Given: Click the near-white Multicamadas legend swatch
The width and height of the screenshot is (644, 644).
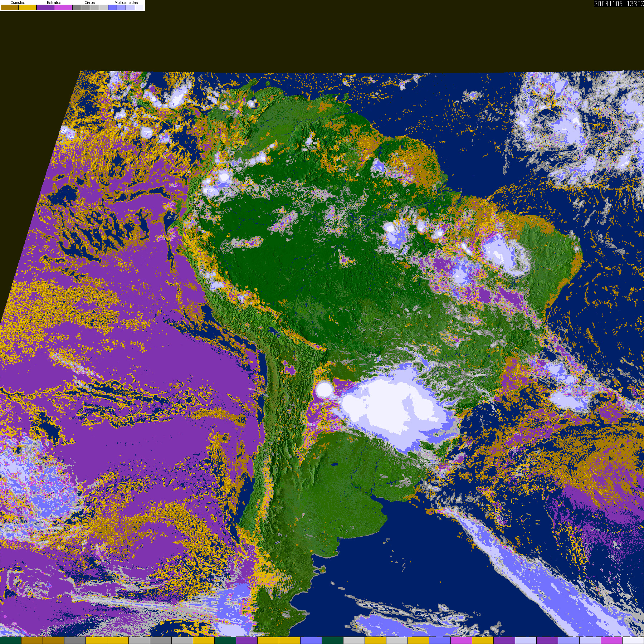Looking at the screenshot, I should [140, 7].
